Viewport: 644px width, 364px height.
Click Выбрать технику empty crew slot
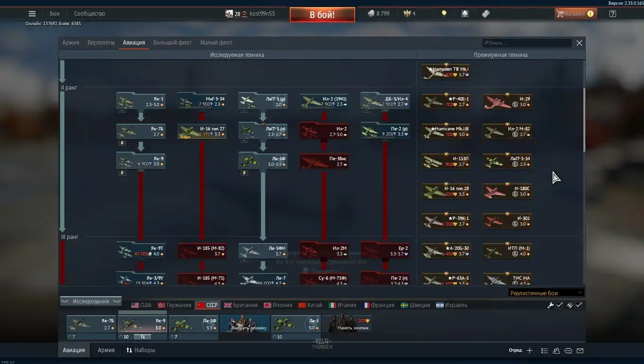[245, 324]
